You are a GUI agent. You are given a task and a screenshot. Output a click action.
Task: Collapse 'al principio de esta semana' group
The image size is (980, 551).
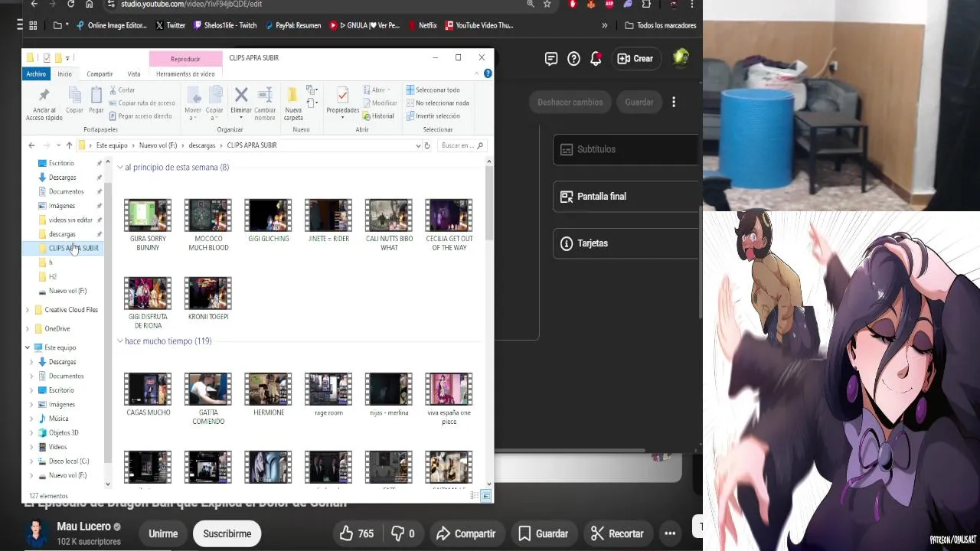pyautogui.click(x=120, y=167)
